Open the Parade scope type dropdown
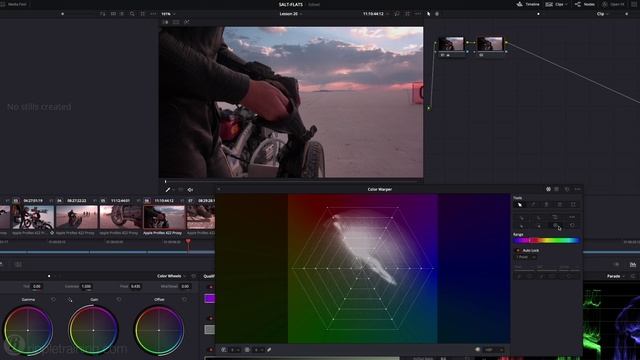This screenshot has width=640, height=360. (616, 276)
